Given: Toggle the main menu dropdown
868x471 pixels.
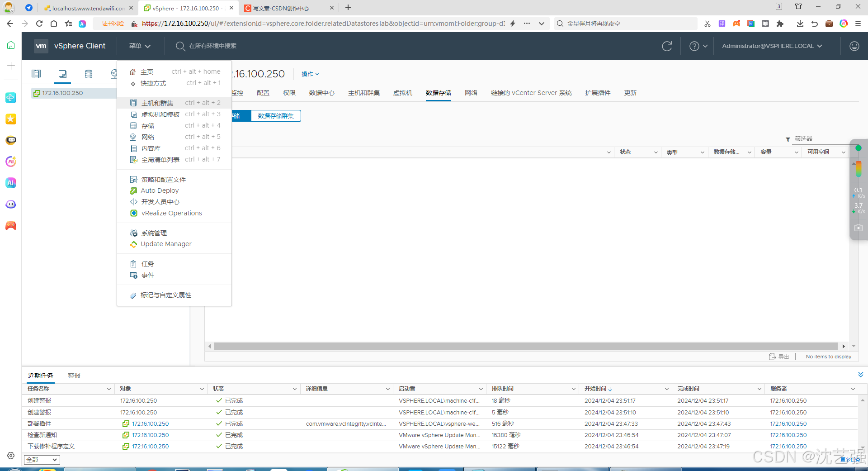Looking at the screenshot, I should [x=140, y=46].
